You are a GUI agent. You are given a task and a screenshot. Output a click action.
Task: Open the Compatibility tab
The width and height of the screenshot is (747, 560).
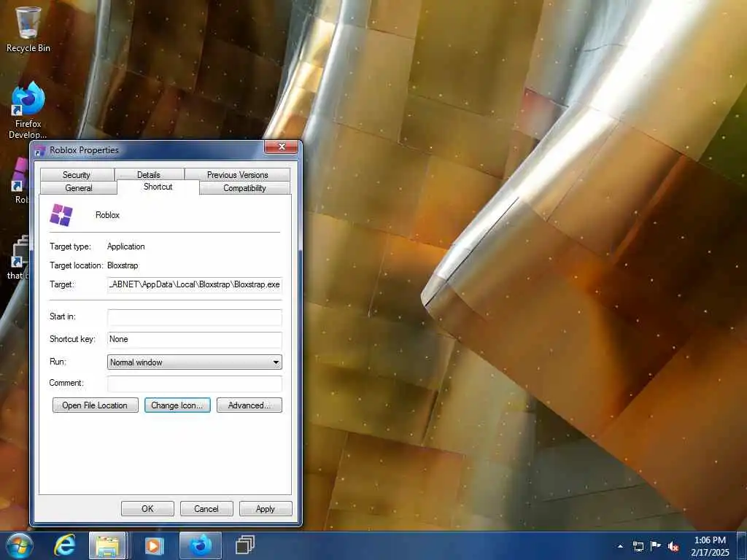[x=244, y=188]
